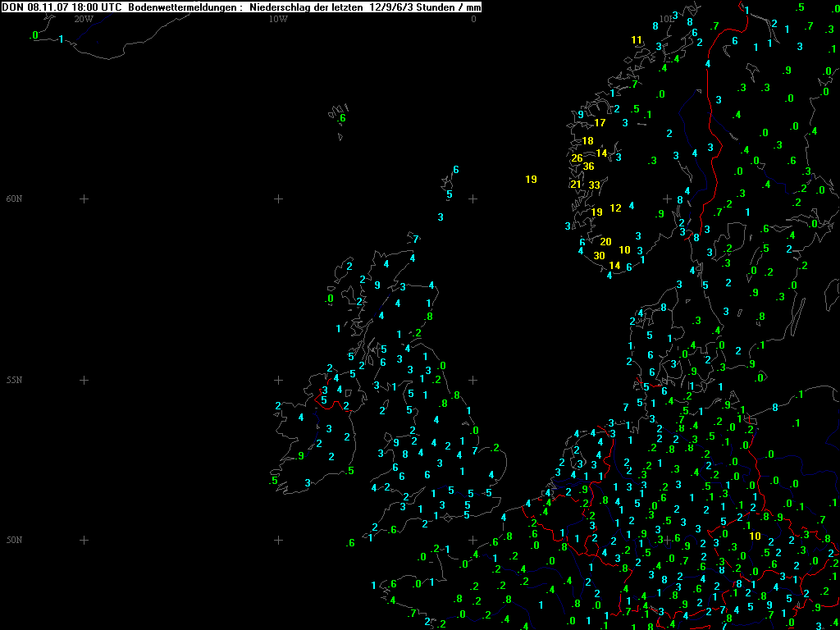Click the grid cross at 55N 20W
Screen dimensions: 840x630
pyautogui.click(x=83, y=380)
